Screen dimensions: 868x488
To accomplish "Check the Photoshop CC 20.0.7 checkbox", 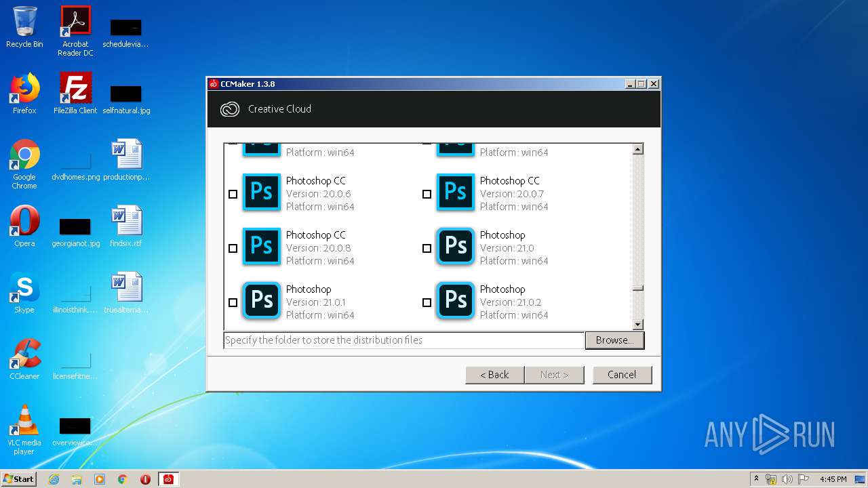I will pos(427,194).
